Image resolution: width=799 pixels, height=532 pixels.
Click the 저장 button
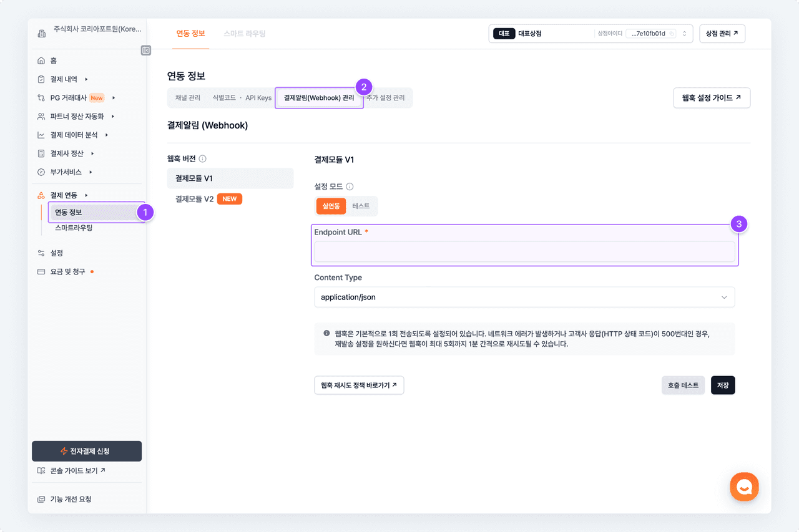(722, 385)
